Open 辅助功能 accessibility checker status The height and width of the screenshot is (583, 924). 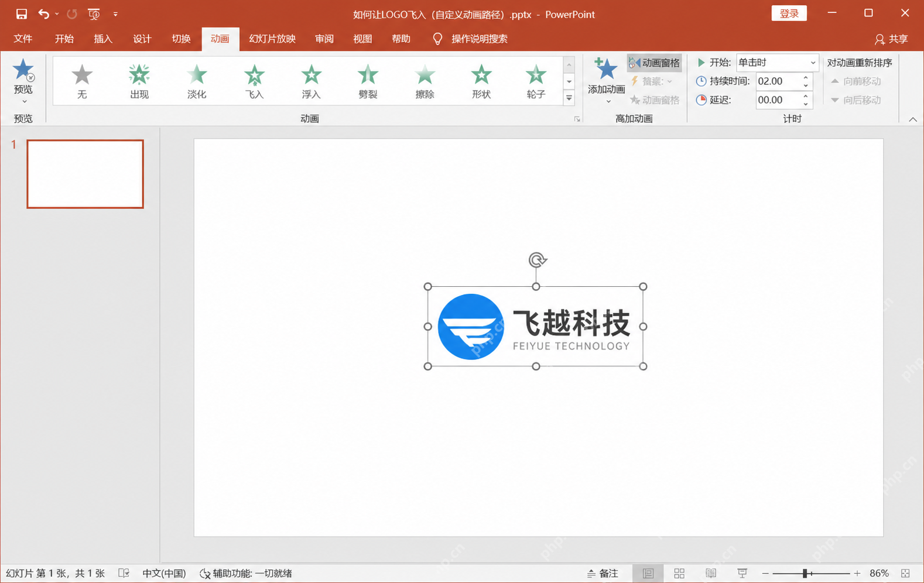[246, 574]
